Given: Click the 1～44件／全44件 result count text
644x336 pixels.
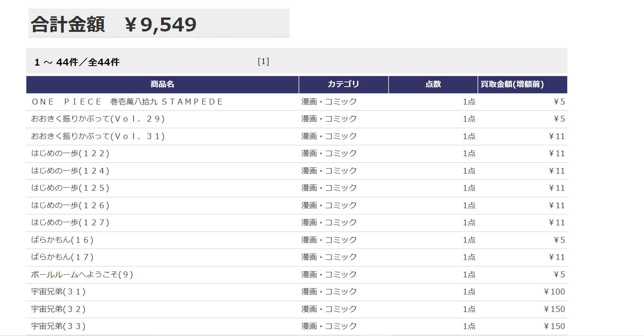Looking at the screenshot, I should pyautogui.click(x=77, y=62).
